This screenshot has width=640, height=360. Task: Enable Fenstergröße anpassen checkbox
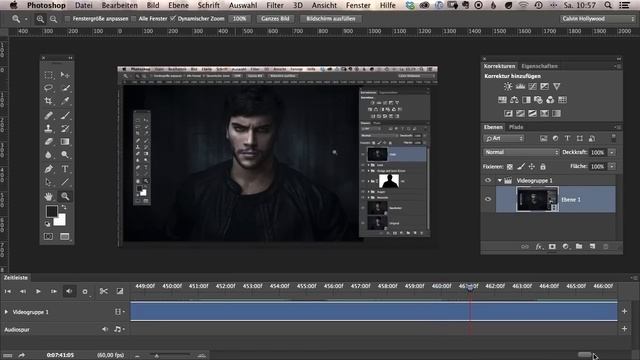68,19
